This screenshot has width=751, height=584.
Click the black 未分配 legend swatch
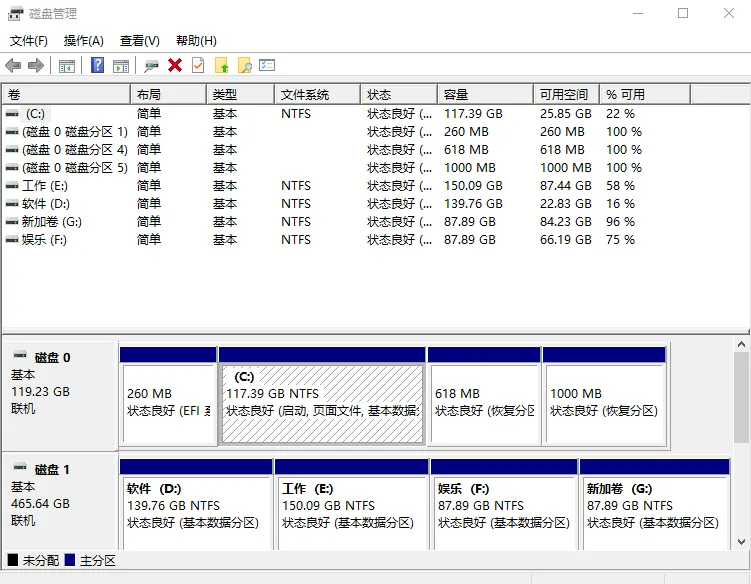point(13,560)
